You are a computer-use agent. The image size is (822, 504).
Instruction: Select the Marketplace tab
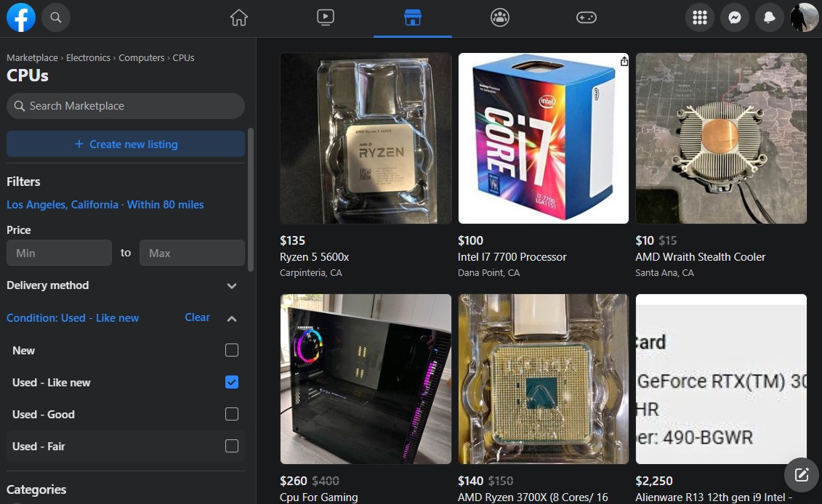[x=412, y=17]
